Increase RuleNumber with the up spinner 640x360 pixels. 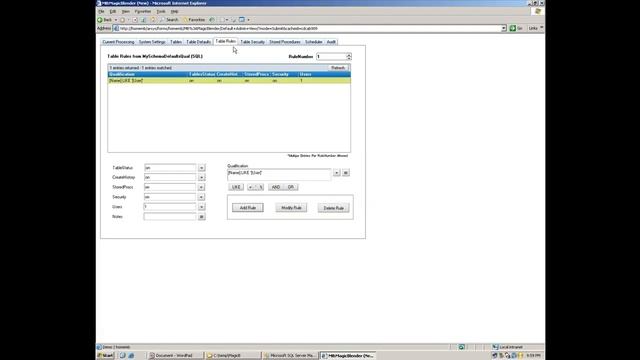tap(349, 55)
